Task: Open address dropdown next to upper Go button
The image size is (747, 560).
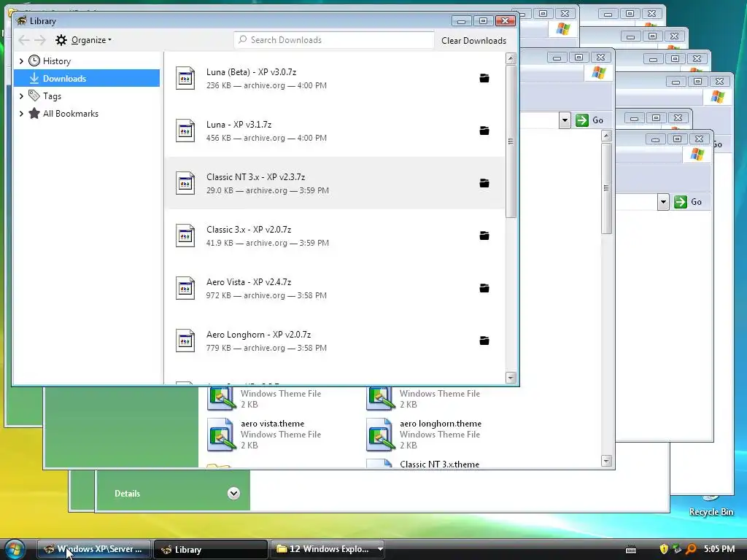Action: [x=565, y=120]
